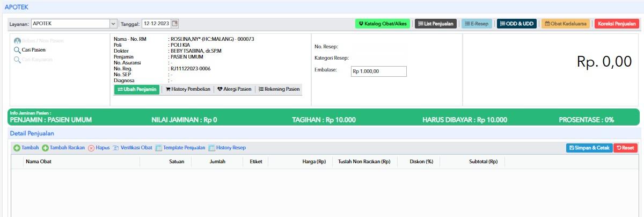The image size is (644, 217).
Task: Add a compound with Tambah Racikan
Action: pos(63,148)
